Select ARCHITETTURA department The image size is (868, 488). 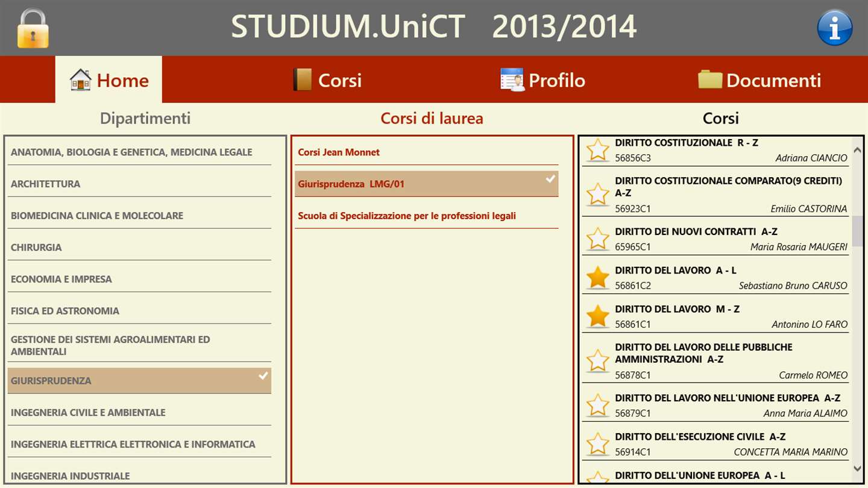click(x=139, y=184)
